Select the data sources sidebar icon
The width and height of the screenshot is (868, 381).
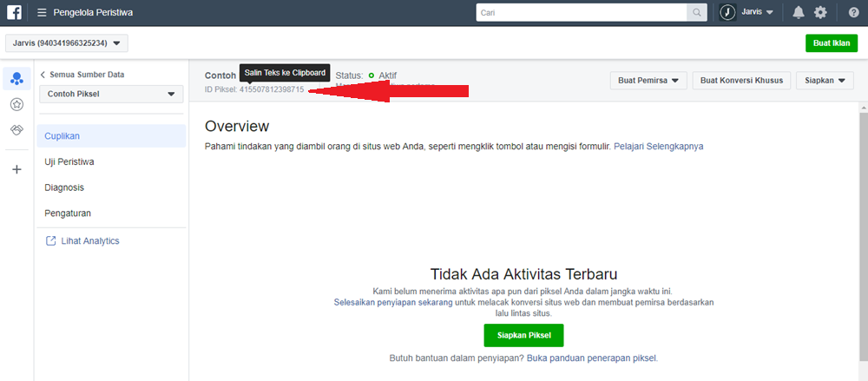tap(16, 79)
